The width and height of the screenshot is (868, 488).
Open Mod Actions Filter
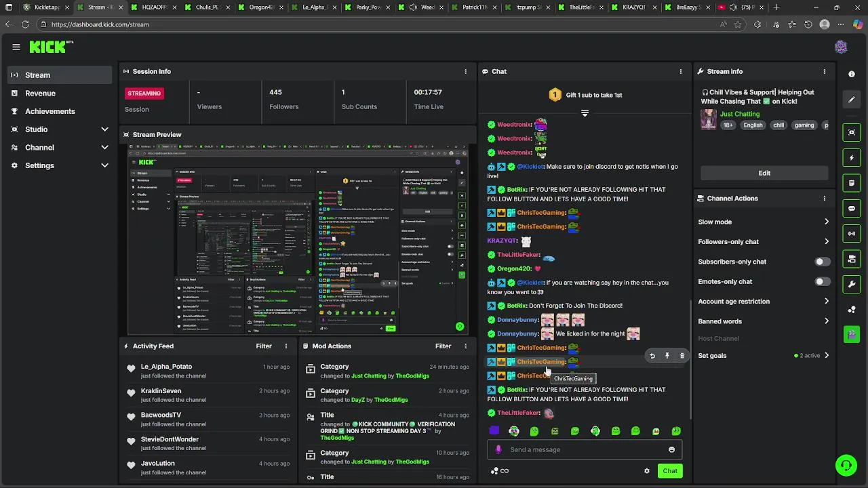point(443,346)
